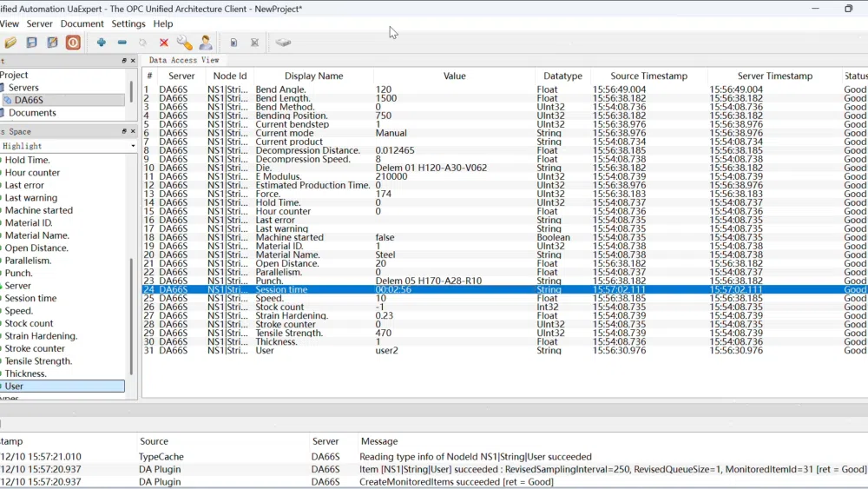The width and height of the screenshot is (868, 489).
Task: Close the Project panel
Action: tap(133, 60)
